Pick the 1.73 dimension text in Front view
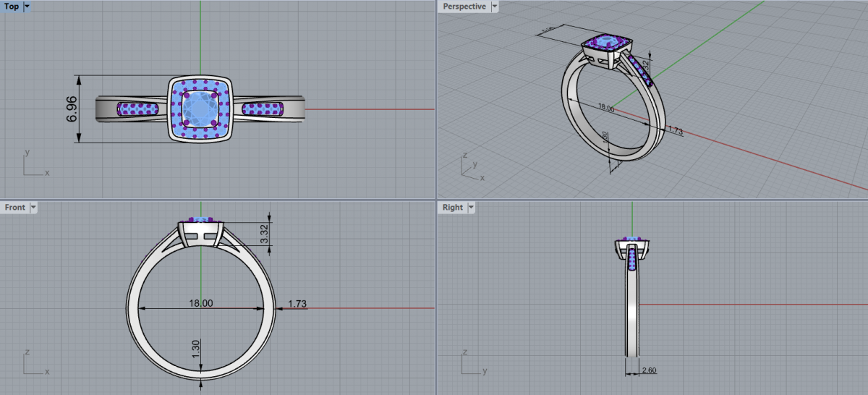The width and height of the screenshot is (868, 395). click(x=298, y=304)
